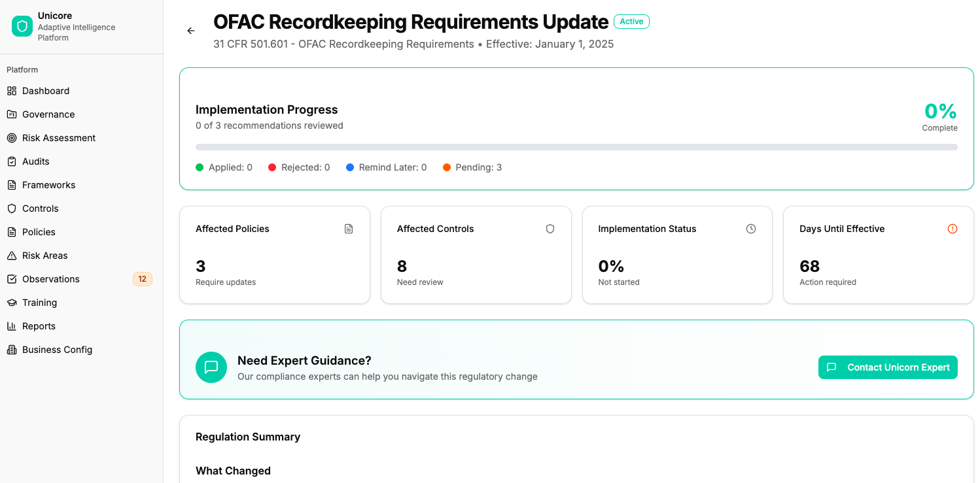Click the Contact Unicorn Expert button

[x=888, y=367]
